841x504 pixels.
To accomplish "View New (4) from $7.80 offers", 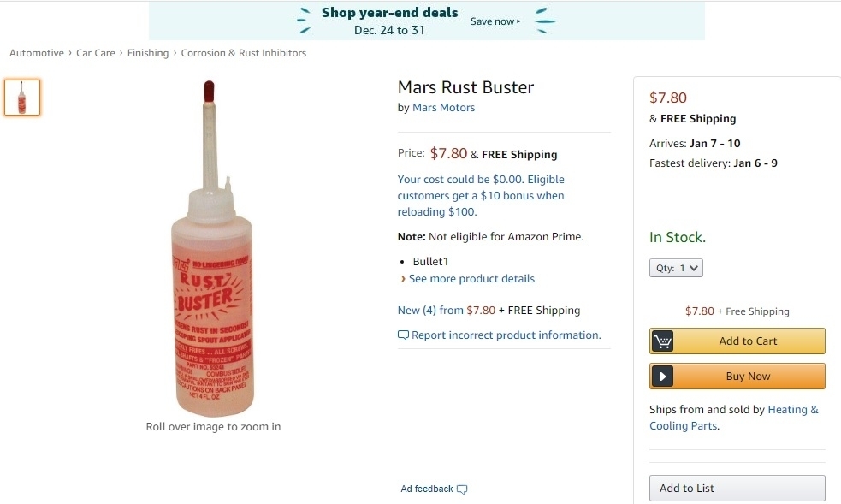I will 446,311.
